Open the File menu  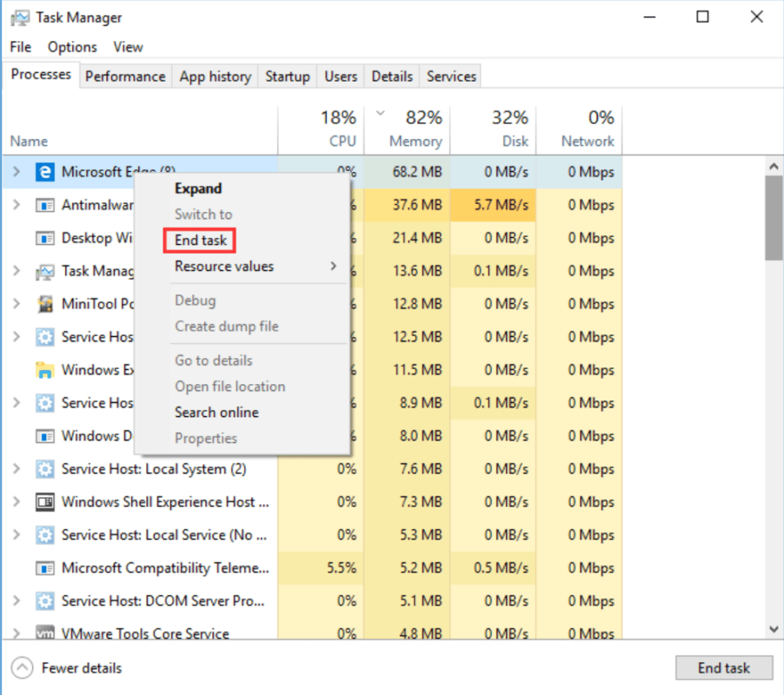(21, 47)
